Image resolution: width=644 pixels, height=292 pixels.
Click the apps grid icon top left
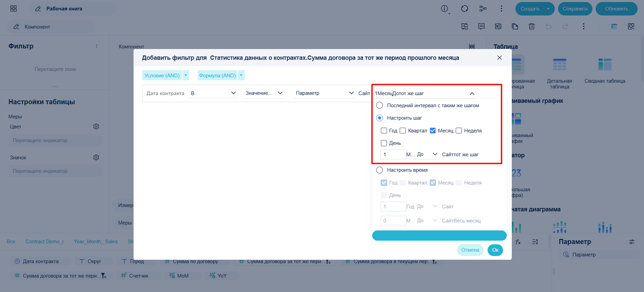[x=13, y=9]
